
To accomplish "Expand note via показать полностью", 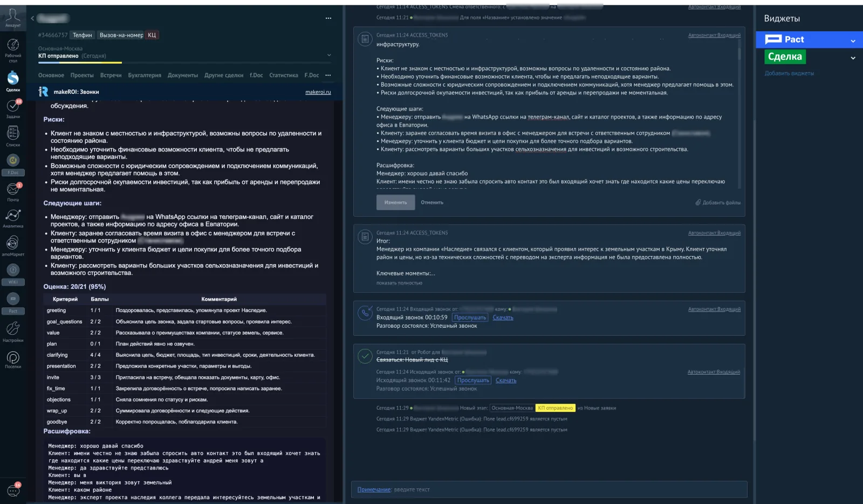I will click(x=399, y=283).
